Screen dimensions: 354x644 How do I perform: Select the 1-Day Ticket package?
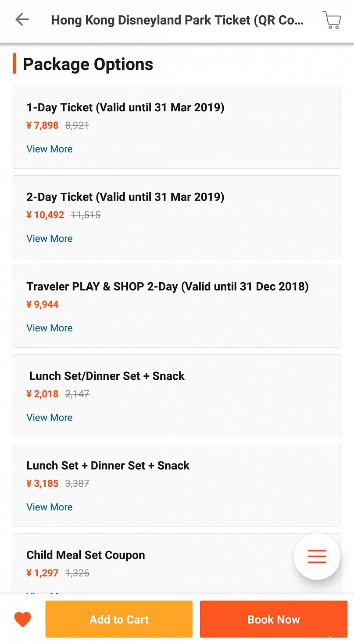(177, 127)
